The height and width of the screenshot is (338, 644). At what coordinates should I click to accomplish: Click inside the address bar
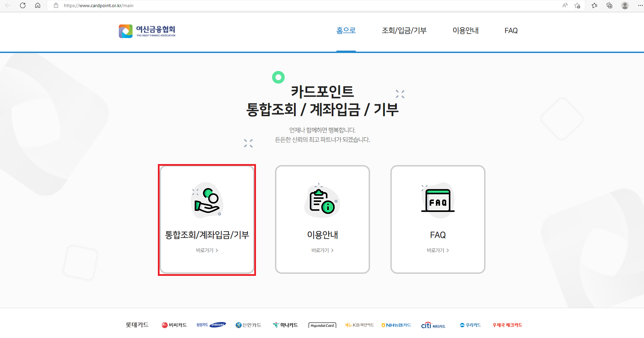(136, 5)
